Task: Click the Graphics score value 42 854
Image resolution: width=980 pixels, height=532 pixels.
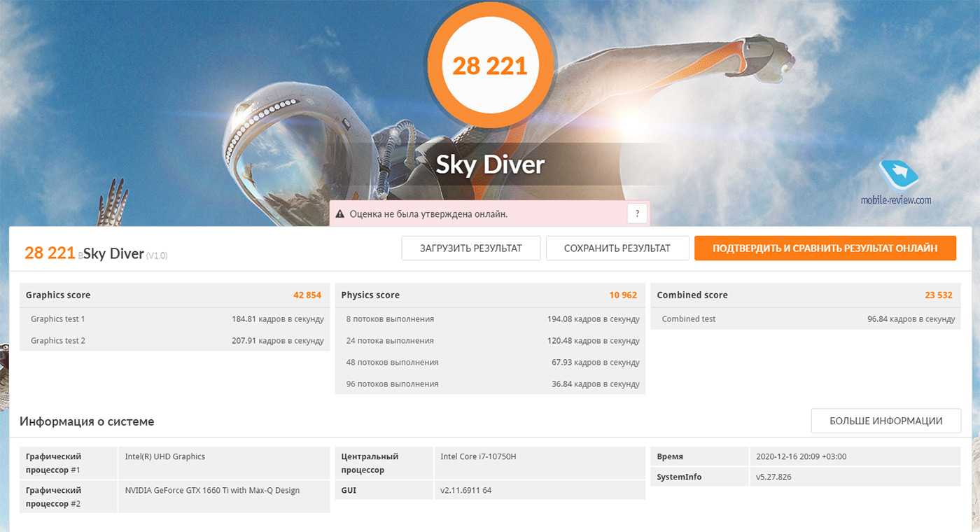Action: (x=307, y=295)
